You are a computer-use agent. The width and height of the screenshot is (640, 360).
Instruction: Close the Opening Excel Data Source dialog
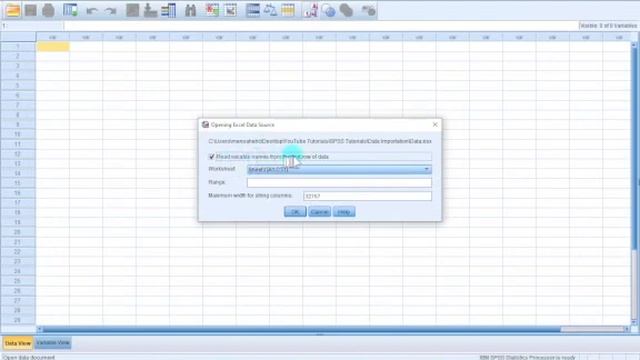(x=435, y=124)
